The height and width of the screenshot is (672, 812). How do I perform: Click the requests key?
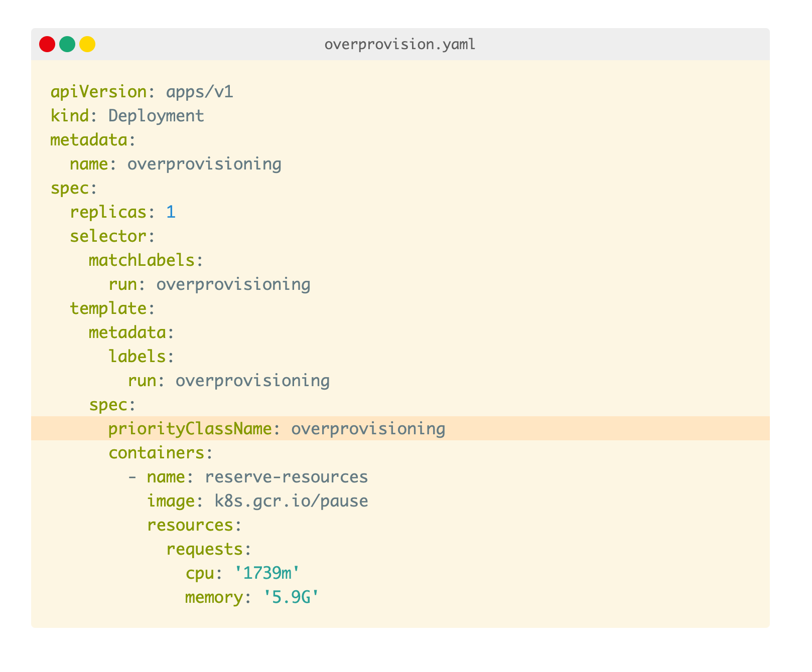coord(204,550)
